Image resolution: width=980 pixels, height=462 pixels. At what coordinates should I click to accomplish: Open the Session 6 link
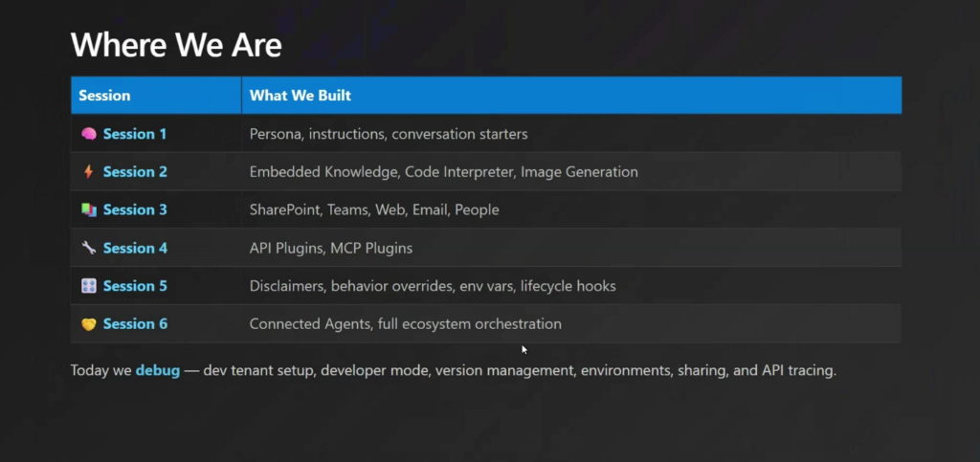coord(135,324)
